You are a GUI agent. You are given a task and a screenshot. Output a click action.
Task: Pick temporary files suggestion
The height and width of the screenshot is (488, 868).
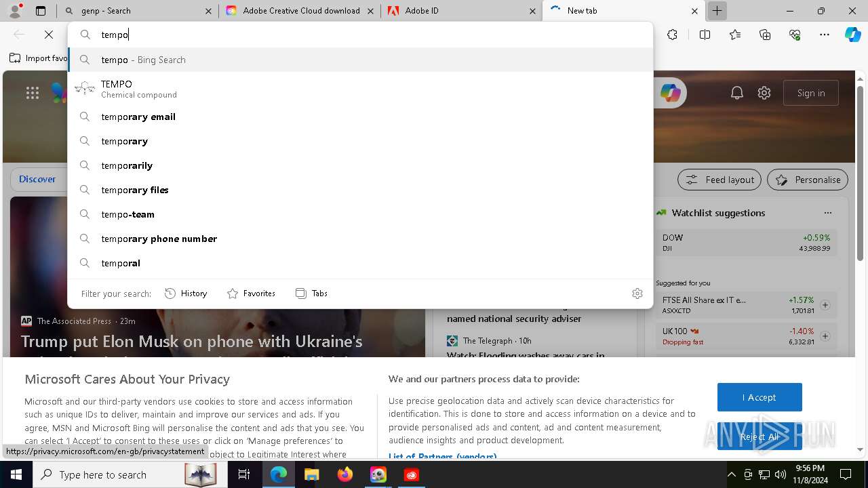(x=360, y=190)
